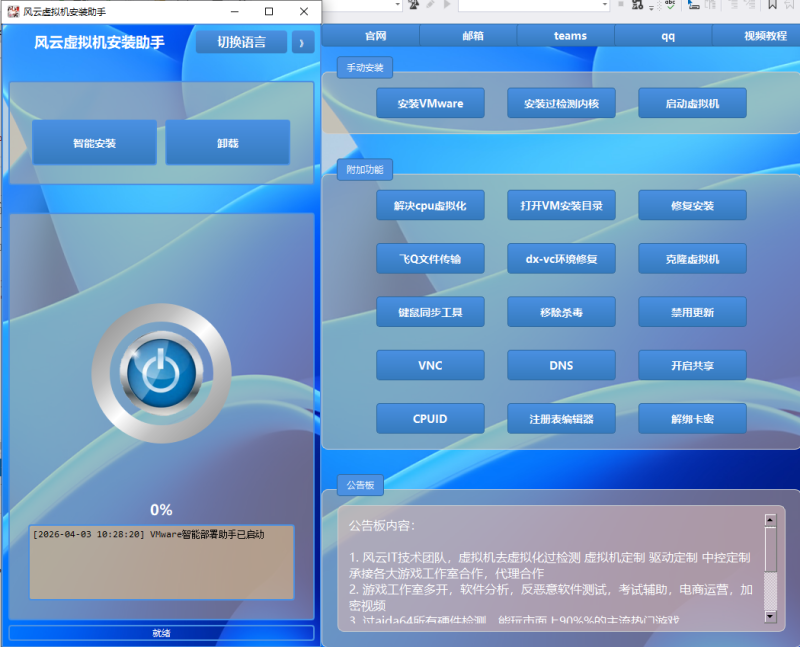The height and width of the screenshot is (647, 800).
Task: Open the left combo box dropdown in the background toolbar
Action: point(397,6)
